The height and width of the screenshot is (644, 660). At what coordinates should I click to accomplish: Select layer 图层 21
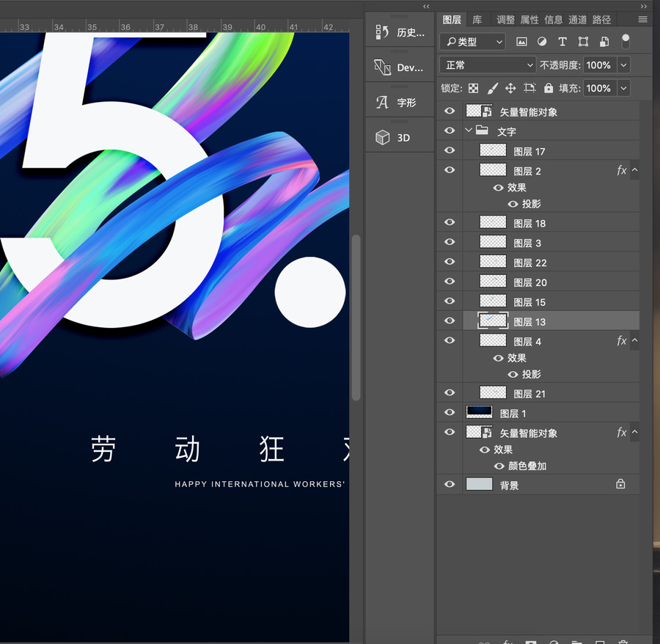click(551, 393)
